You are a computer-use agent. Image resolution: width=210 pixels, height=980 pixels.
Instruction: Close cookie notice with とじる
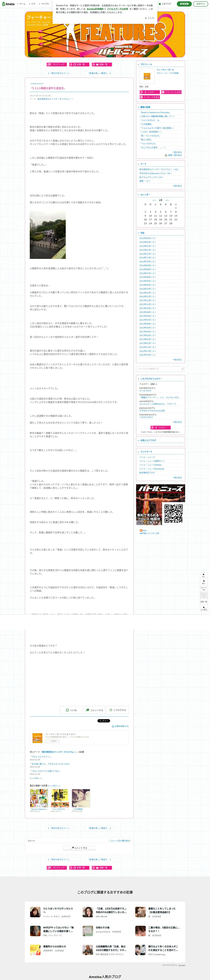pyautogui.click(x=149, y=18)
